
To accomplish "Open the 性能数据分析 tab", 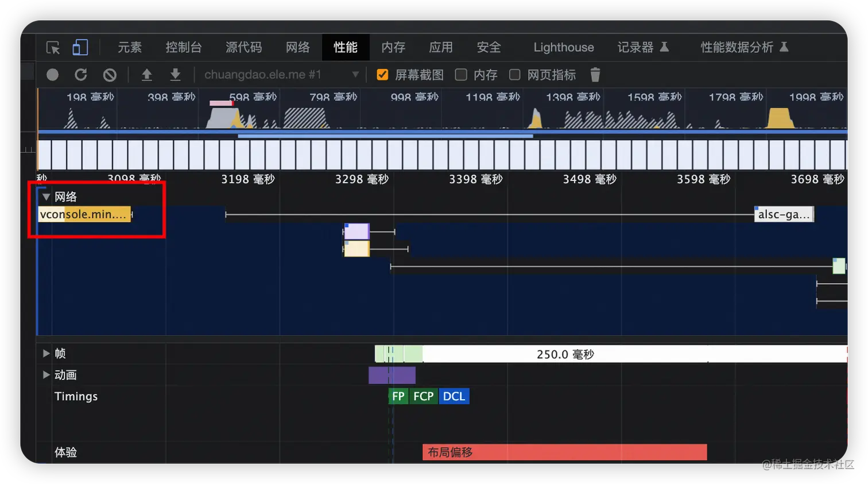I will [737, 47].
